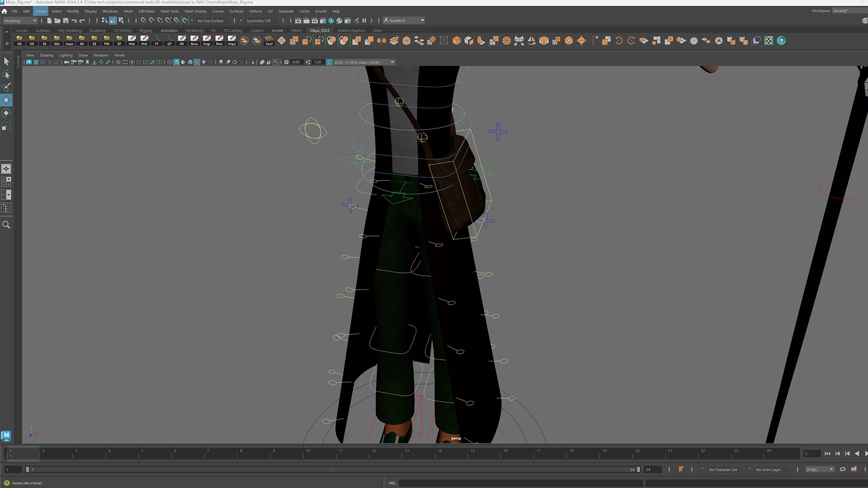Activate the Move tool in toolbox

tap(6, 100)
